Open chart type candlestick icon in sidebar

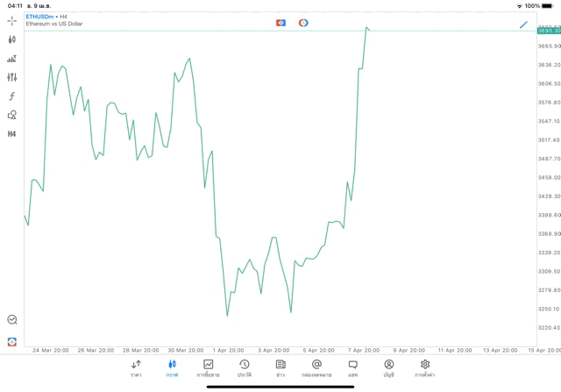point(11,39)
